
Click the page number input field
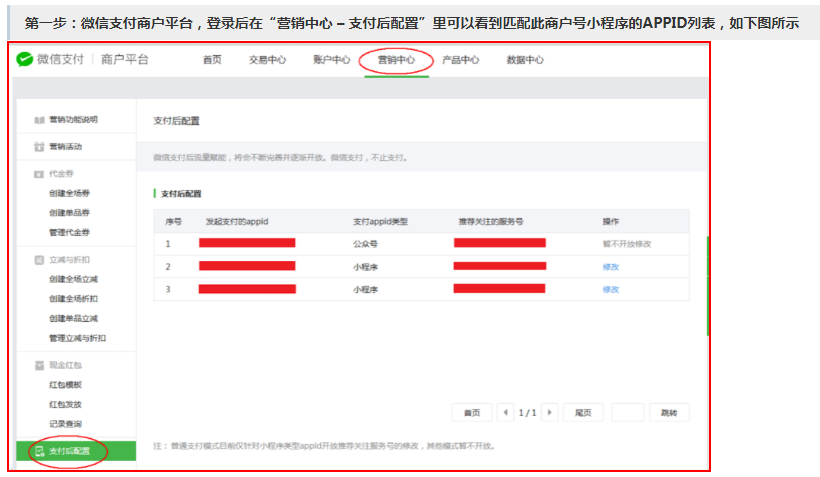point(627,413)
